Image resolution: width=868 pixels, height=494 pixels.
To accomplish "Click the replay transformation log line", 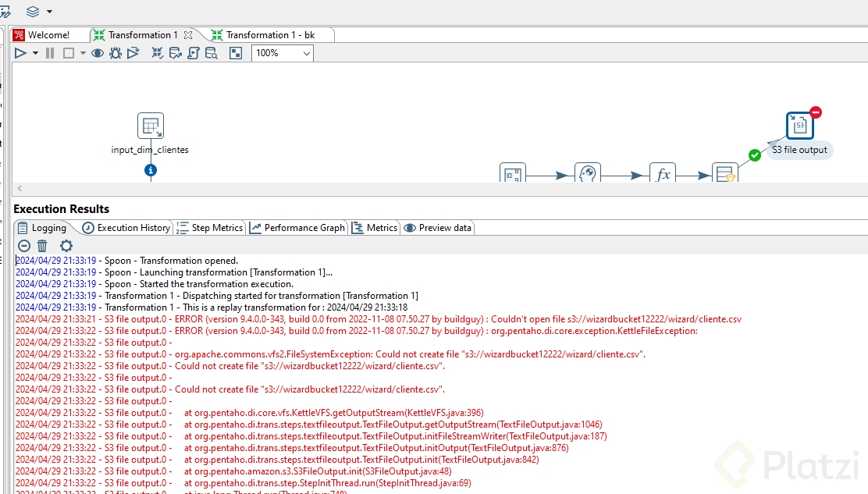I will (x=212, y=307).
